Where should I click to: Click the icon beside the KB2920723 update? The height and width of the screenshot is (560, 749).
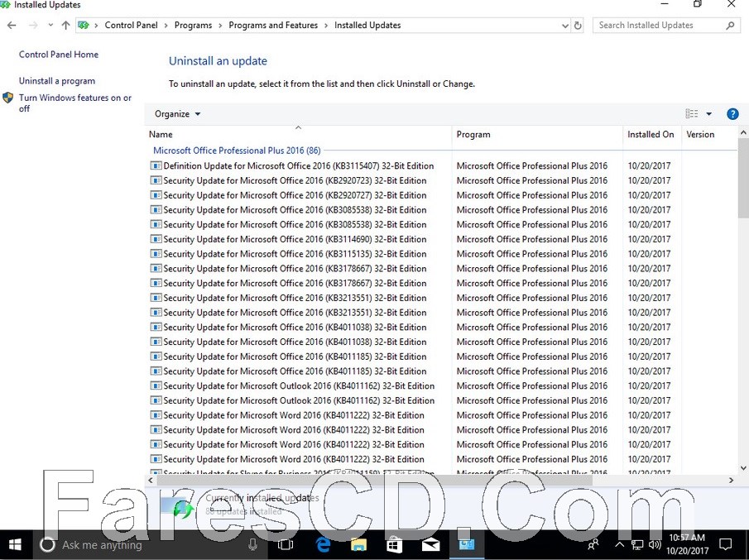[x=156, y=180]
